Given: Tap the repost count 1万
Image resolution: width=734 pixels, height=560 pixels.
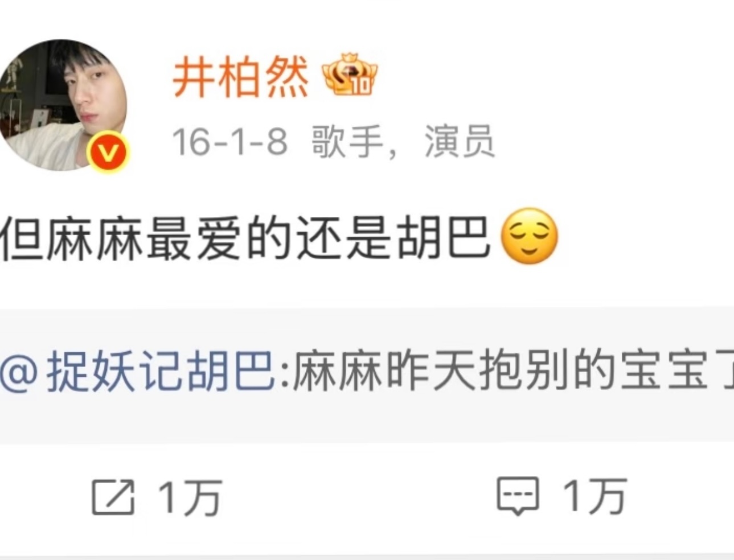Looking at the screenshot, I should click(x=190, y=497).
